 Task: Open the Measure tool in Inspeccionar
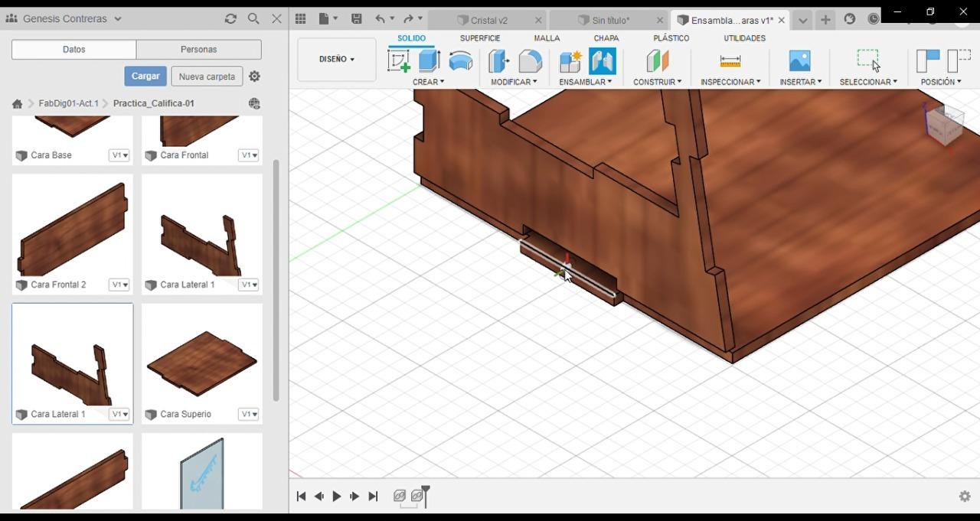point(730,61)
